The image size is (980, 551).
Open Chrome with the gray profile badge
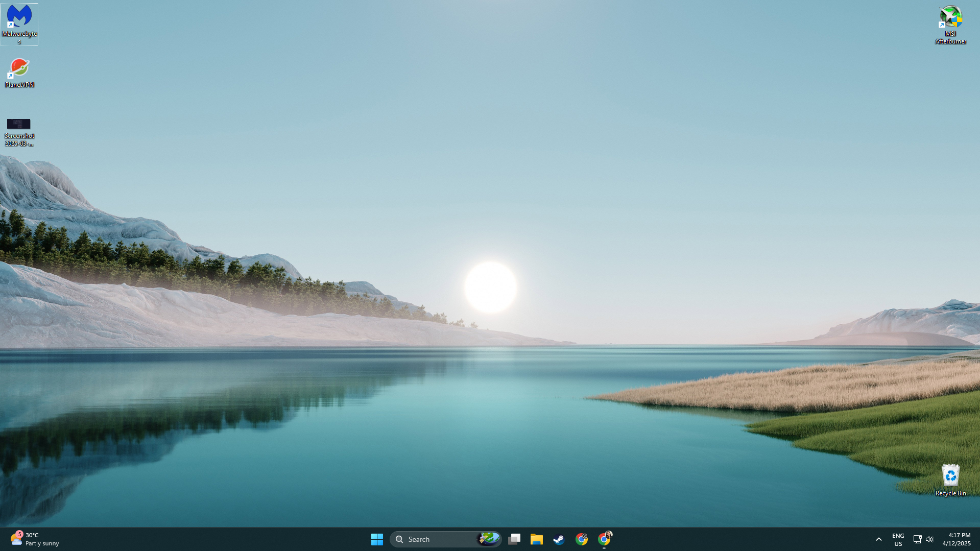tap(581, 539)
